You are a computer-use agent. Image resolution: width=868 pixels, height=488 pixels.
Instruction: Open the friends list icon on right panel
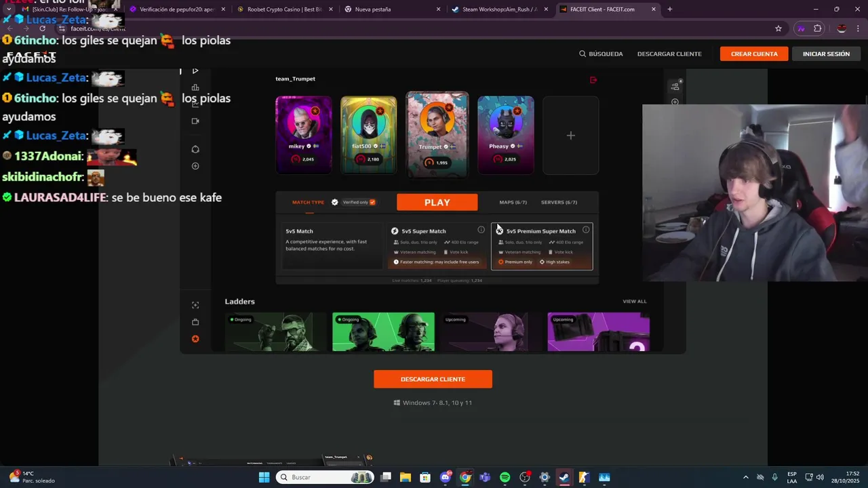click(x=675, y=86)
